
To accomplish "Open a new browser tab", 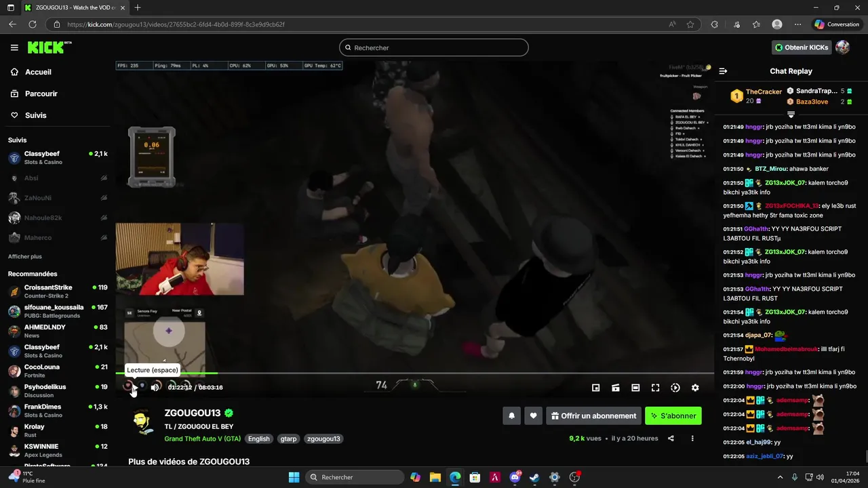I will tap(138, 7).
